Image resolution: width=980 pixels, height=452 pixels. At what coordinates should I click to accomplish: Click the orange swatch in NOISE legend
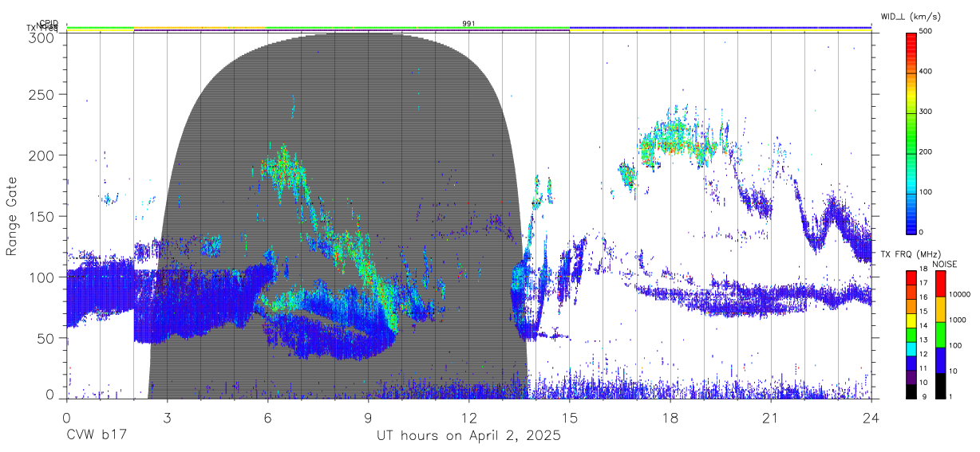coord(939,309)
